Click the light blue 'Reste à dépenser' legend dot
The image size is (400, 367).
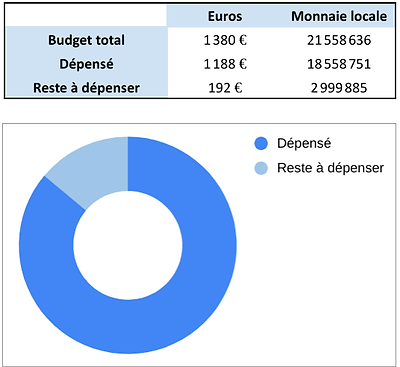click(261, 168)
